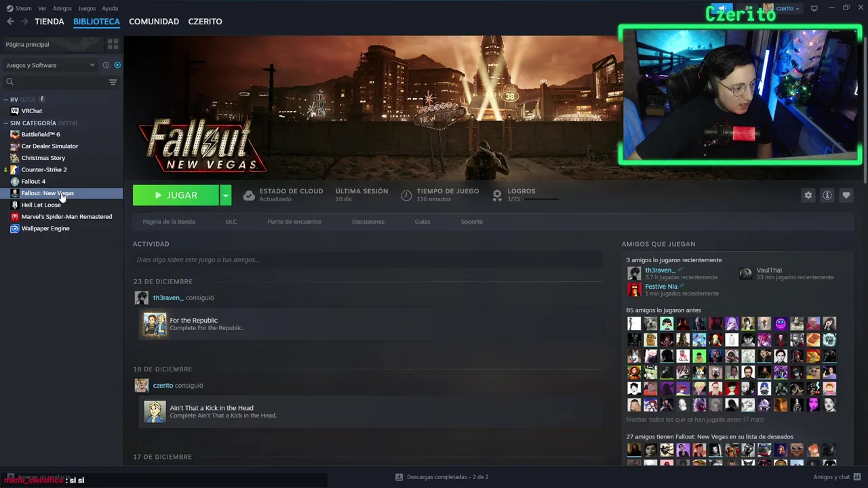The width and height of the screenshot is (868, 488).
Task: Open CZERITO profile navigation item
Action: click(x=205, y=22)
